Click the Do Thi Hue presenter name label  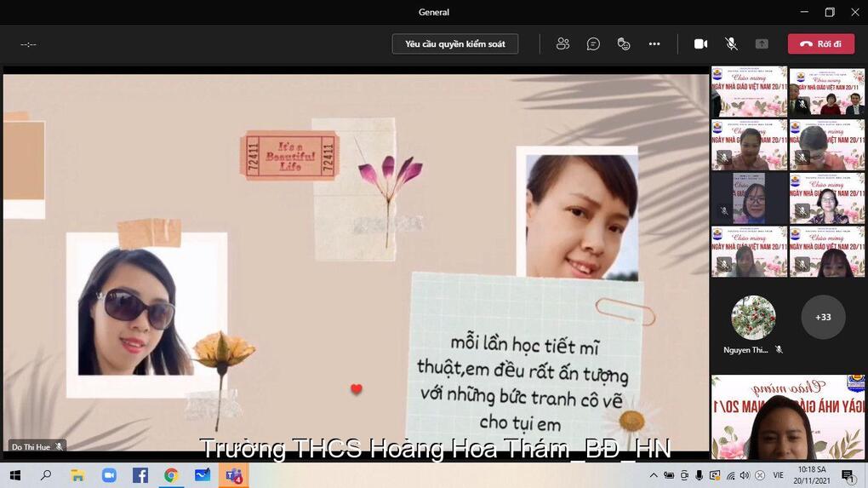[31, 446]
